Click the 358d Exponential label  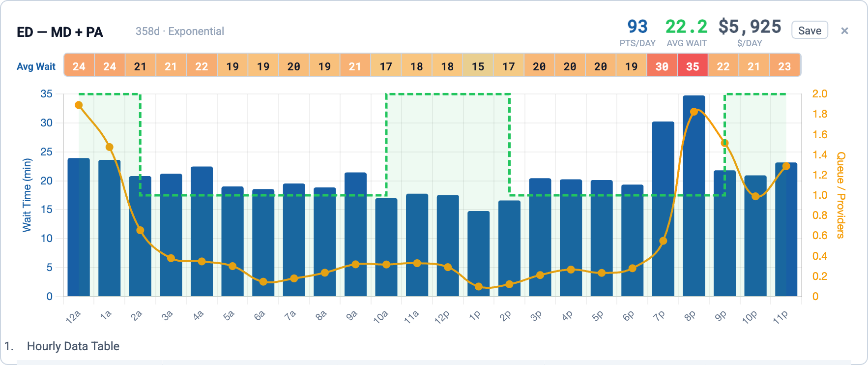179,31
